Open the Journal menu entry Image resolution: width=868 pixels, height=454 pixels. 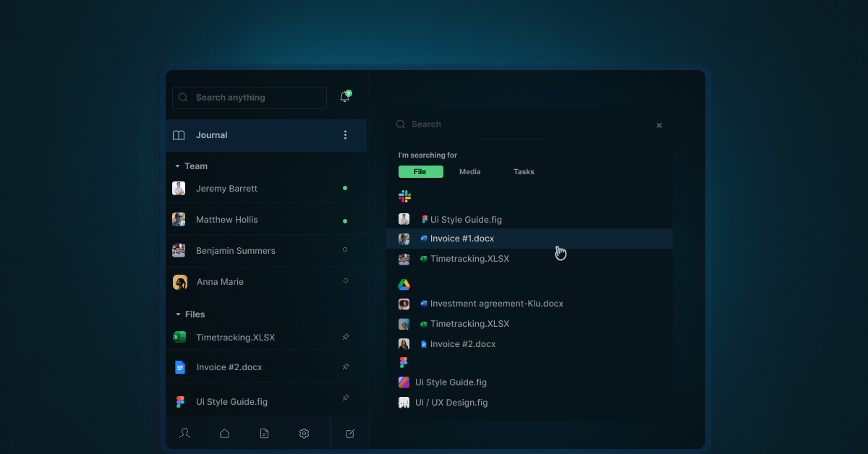coord(211,135)
